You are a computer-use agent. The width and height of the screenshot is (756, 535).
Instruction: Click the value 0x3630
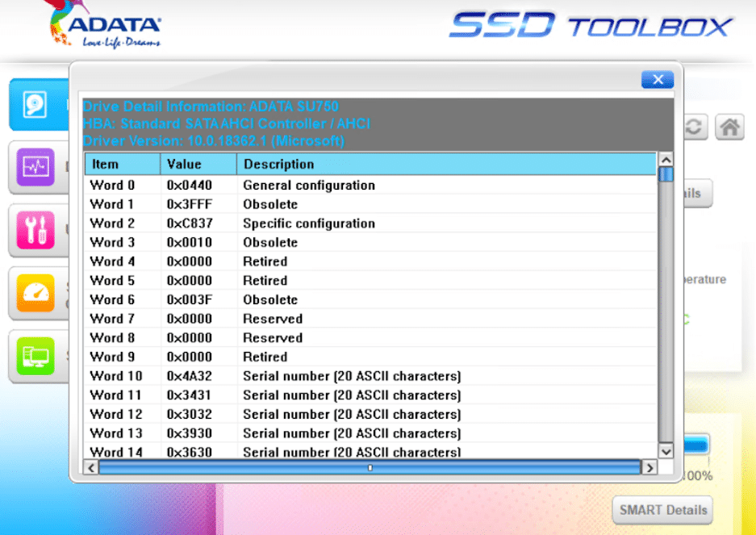tap(190, 452)
